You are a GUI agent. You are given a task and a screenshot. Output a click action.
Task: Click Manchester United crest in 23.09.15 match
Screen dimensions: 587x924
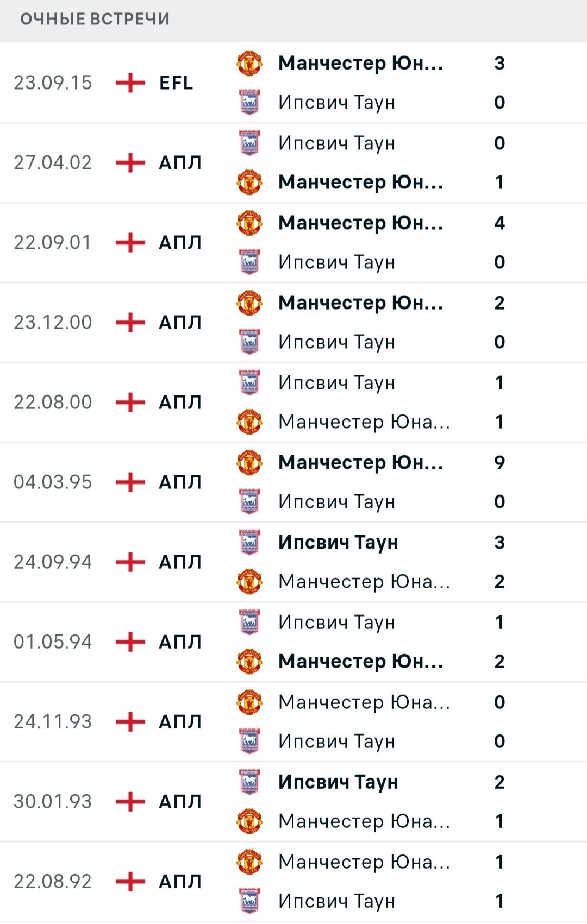coord(249,63)
